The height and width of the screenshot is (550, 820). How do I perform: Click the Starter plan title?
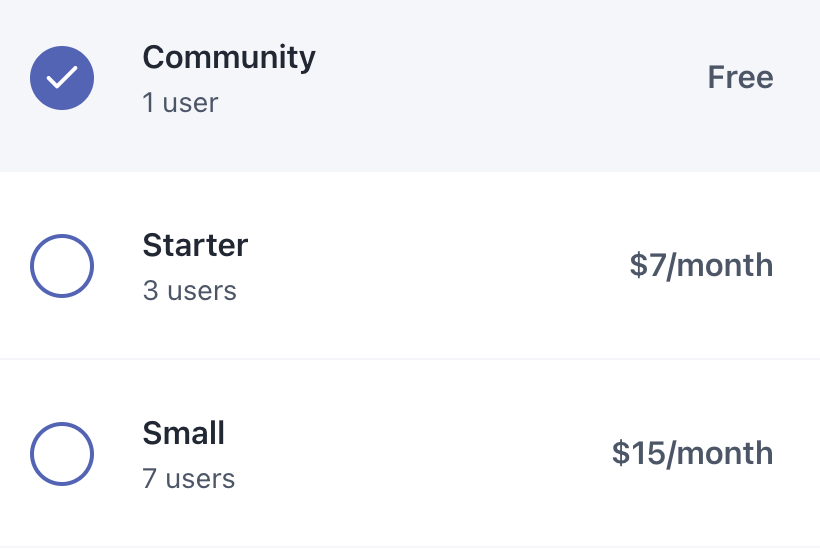click(195, 245)
